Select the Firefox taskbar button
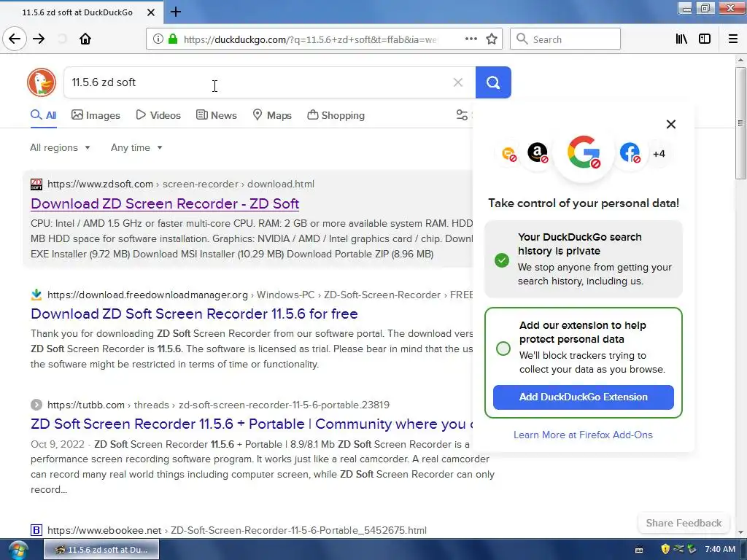Viewport: 747px width, 560px height. 101,550
